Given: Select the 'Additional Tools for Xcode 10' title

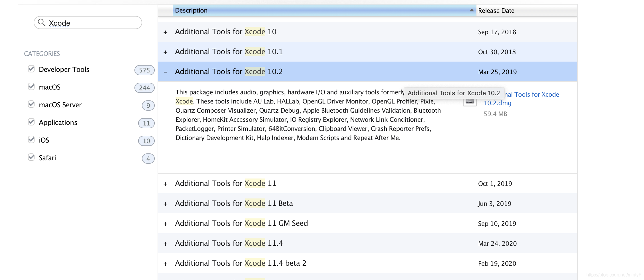Looking at the screenshot, I should 226,32.
